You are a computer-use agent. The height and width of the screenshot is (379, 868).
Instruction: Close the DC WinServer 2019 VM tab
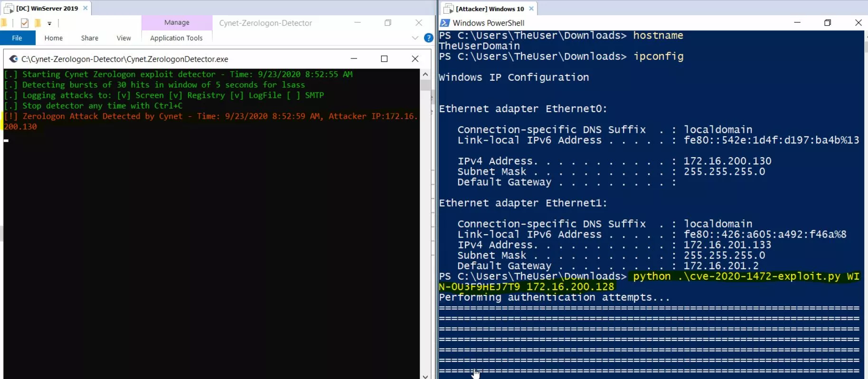(85, 8)
